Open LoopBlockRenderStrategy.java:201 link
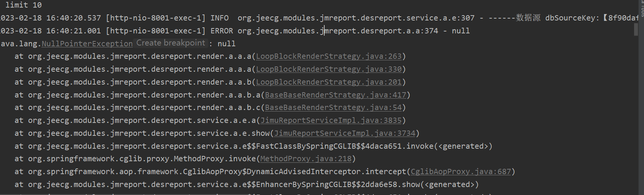This screenshot has width=644, height=195. 329,82
